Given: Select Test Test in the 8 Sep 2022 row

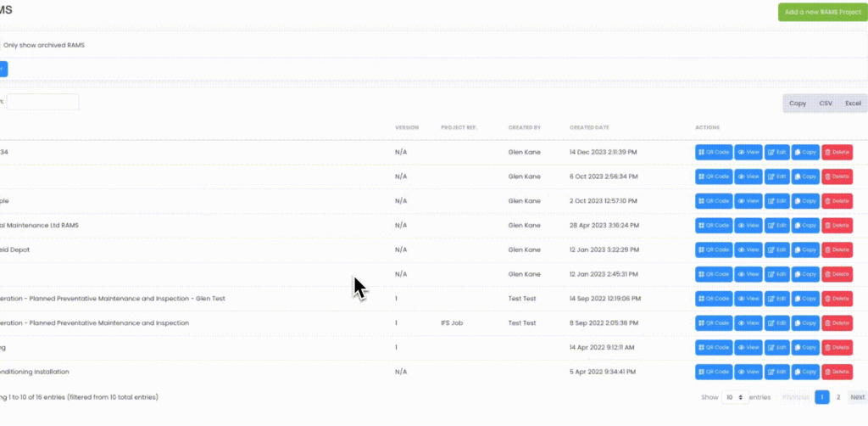Looking at the screenshot, I should [x=522, y=323].
